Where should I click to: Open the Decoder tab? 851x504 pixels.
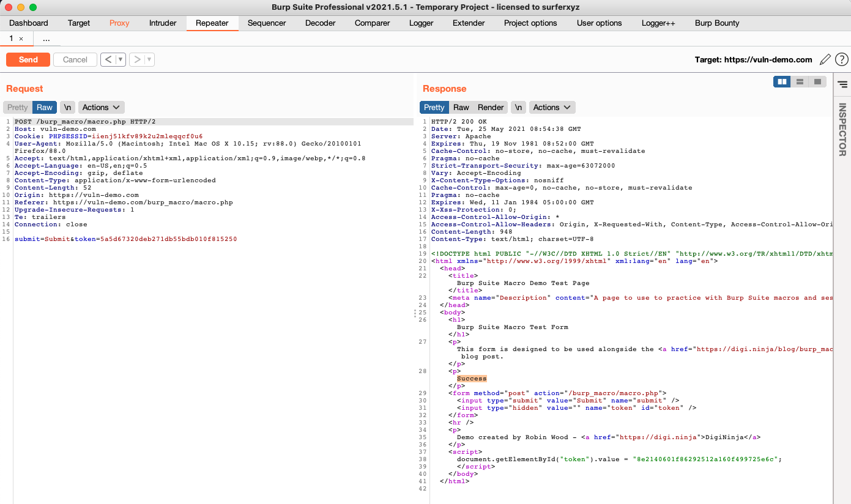(x=321, y=23)
